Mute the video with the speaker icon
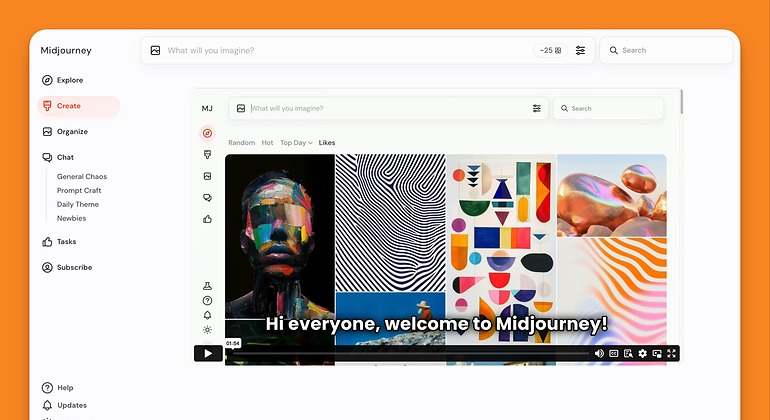770x420 pixels. pos(599,353)
